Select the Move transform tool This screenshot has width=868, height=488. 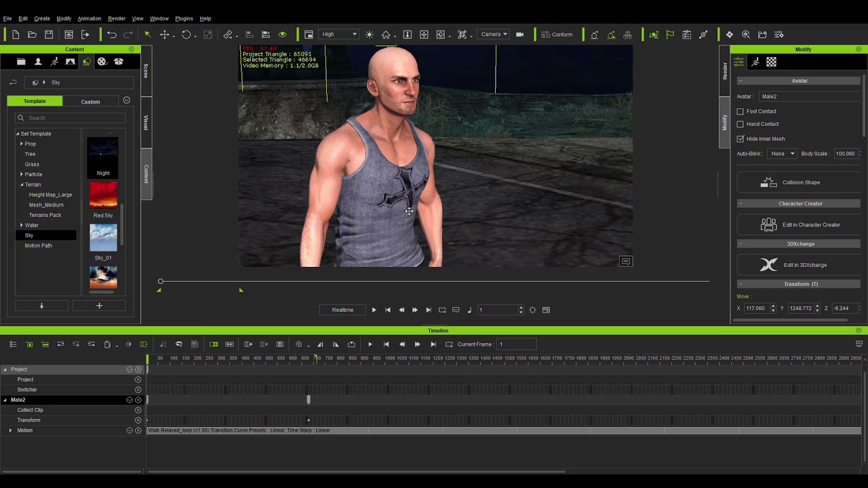[164, 35]
